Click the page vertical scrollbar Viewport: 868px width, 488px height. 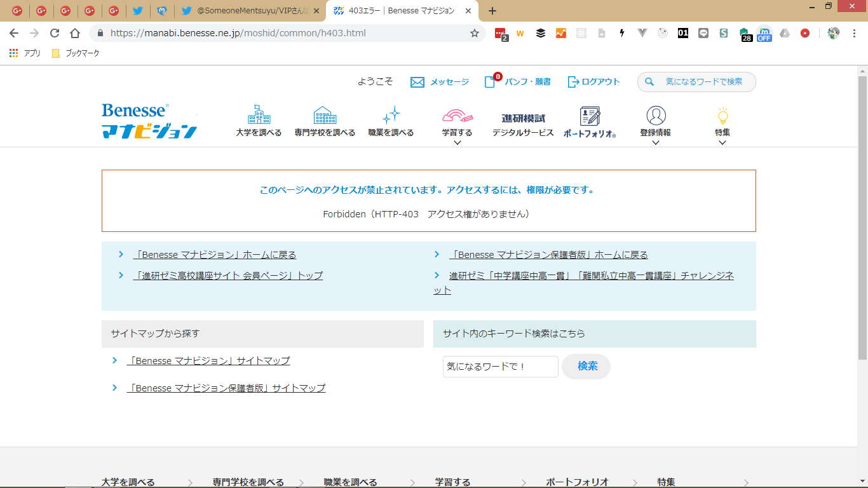point(862,216)
